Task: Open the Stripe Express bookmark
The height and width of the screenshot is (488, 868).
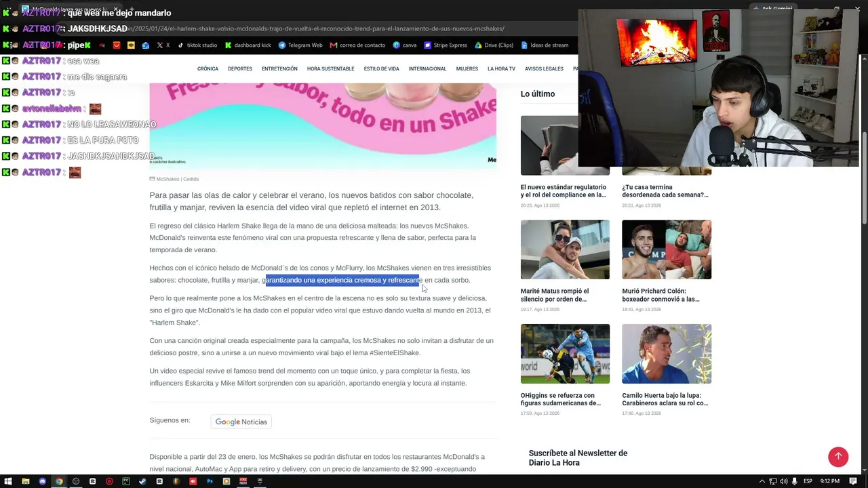Action: pos(446,45)
